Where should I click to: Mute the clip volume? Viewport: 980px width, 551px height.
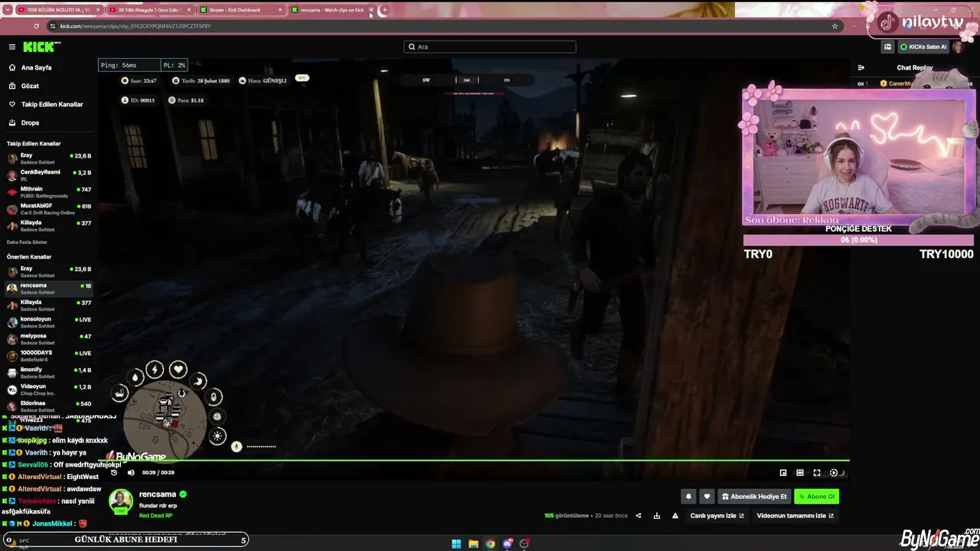(x=131, y=473)
